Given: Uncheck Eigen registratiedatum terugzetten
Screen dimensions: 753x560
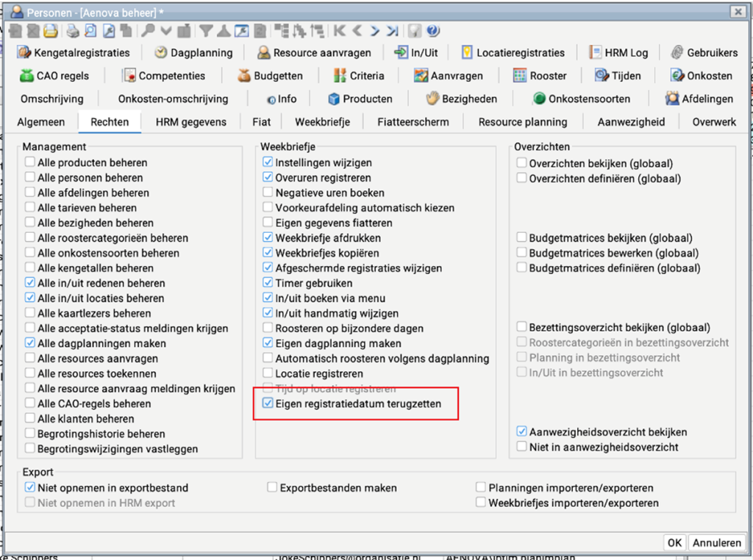Looking at the screenshot, I should [268, 403].
